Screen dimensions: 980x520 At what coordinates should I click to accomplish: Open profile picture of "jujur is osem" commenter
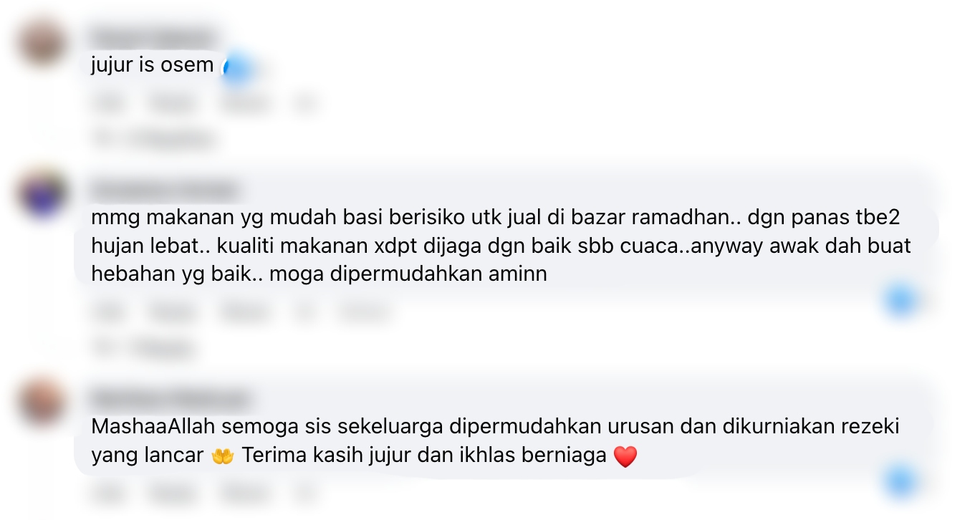(42, 44)
